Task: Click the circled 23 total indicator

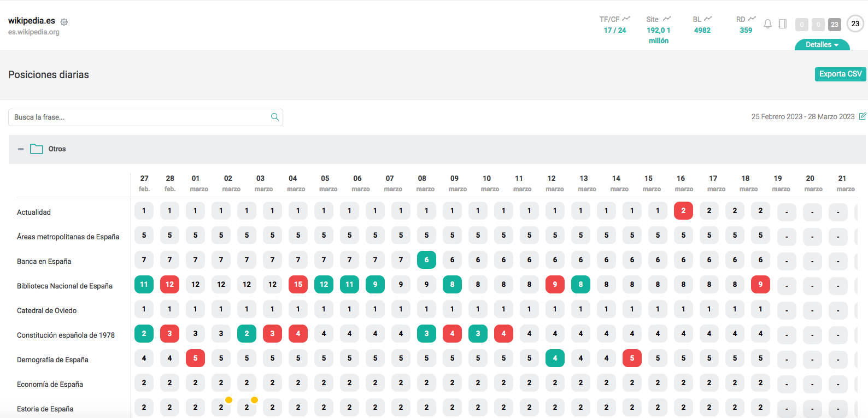Action: [x=855, y=23]
